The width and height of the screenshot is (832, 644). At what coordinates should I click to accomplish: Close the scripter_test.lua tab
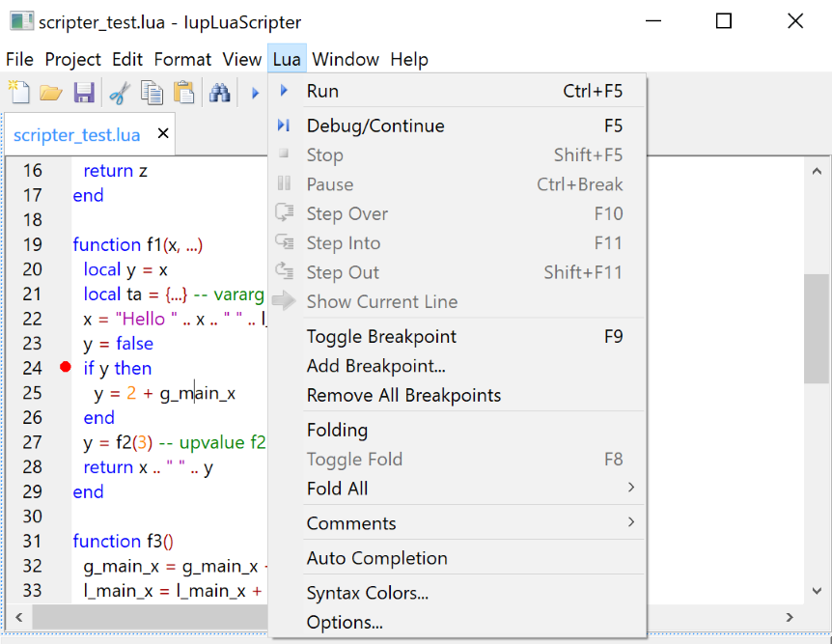162,134
